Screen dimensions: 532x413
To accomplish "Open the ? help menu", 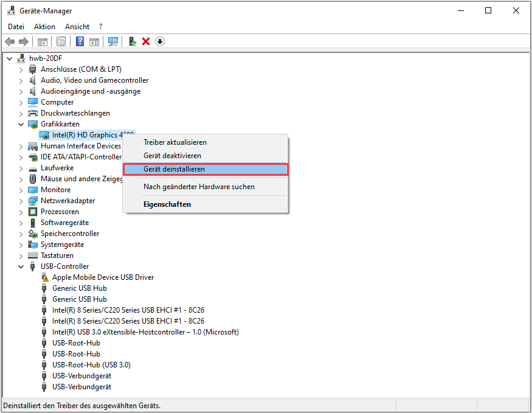I will tap(100, 27).
